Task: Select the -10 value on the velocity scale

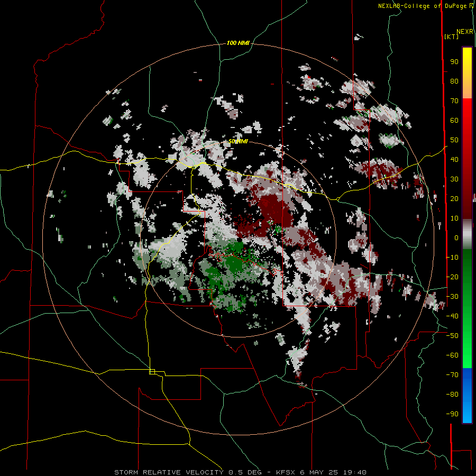Action: coord(452,258)
